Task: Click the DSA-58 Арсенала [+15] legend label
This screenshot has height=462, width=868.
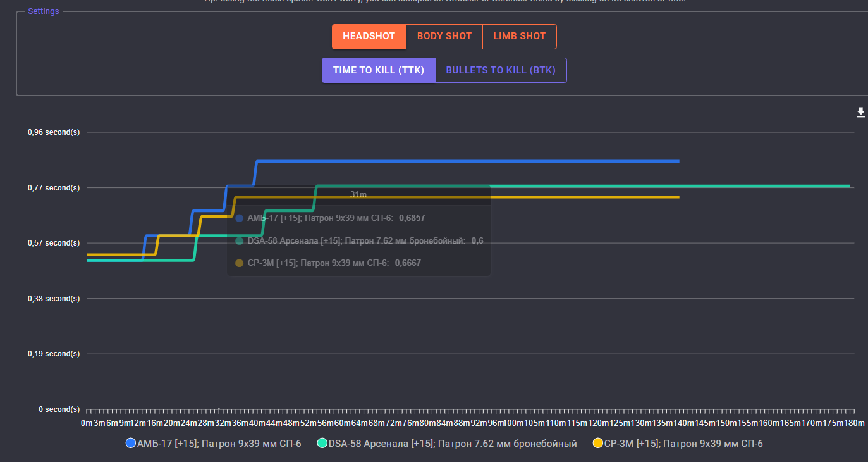Action: (453, 444)
